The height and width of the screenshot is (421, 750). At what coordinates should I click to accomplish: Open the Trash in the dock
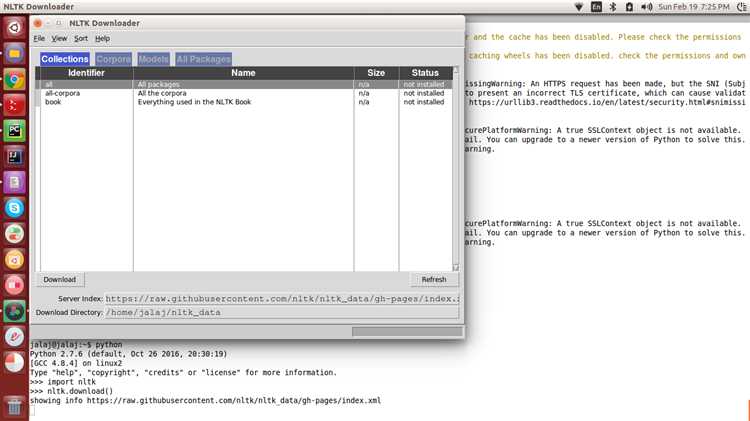pos(14,407)
